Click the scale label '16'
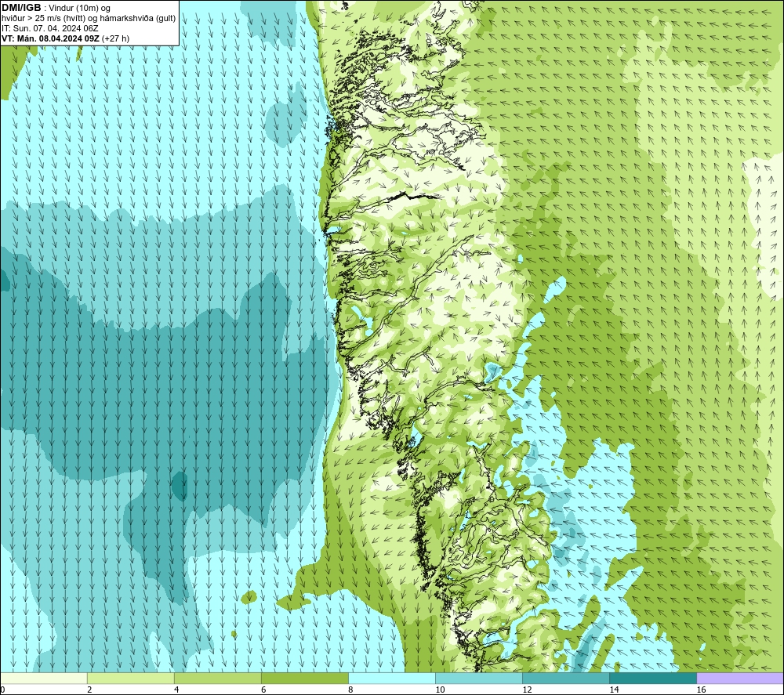Image resolution: width=784 pixels, height=695 pixels. coord(701,690)
